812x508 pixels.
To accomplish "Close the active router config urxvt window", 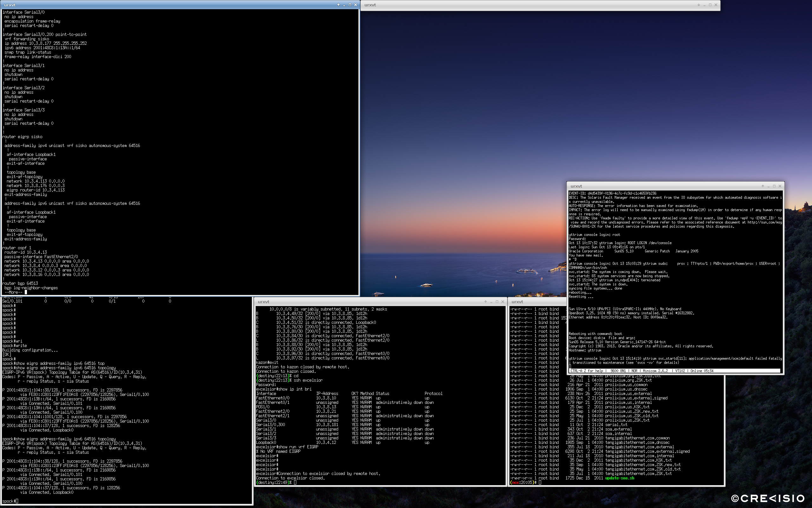I will pyautogui.click(x=355, y=5).
